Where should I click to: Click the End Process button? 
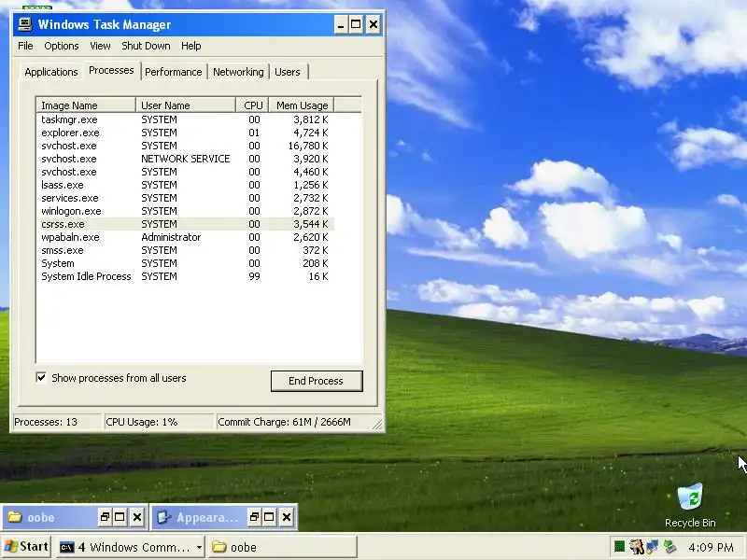[317, 381]
